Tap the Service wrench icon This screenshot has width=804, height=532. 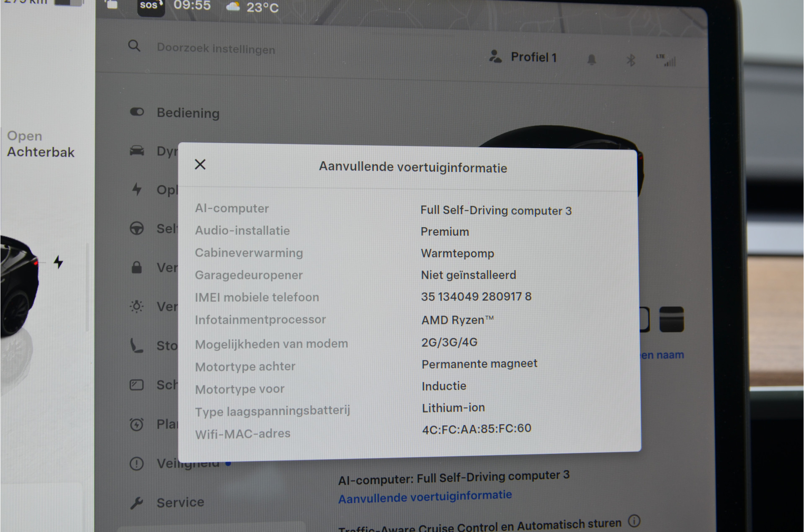[x=137, y=503]
